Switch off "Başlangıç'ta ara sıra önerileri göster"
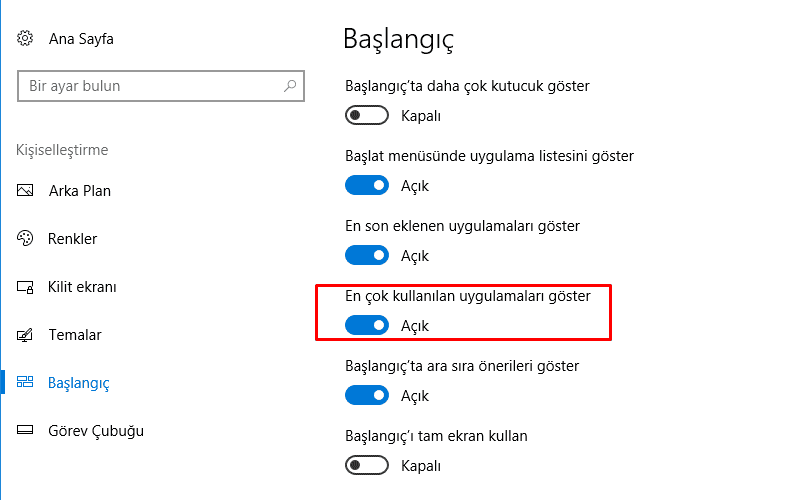This screenshot has height=500, width=788. (x=366, y=396)
